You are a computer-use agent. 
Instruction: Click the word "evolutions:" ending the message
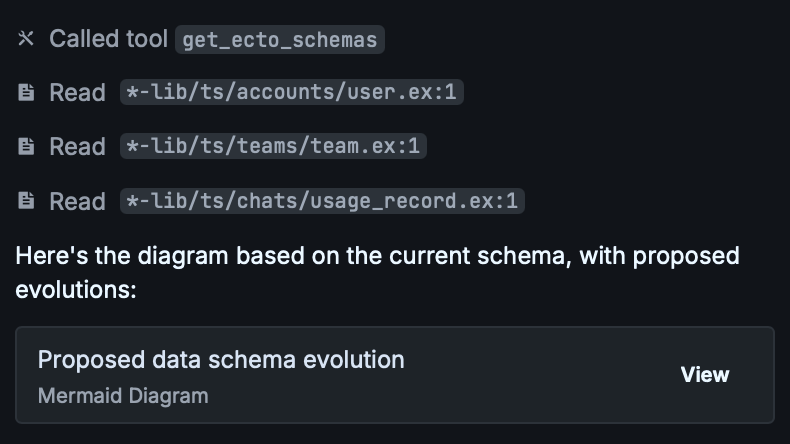click(75, 290)
